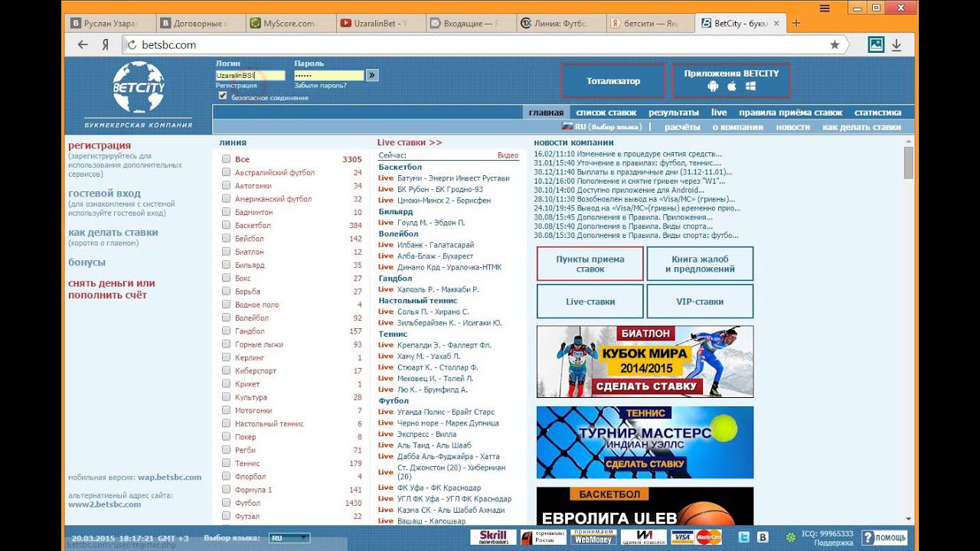
Task: Open the список ставок menu item
Action: pos(606,112)
